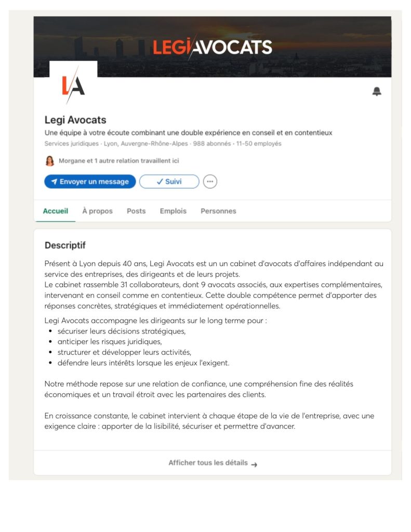Viewport: 411px width, 532px height.
Task: Click the 11-50 employés link
Action: tap(259, 143)
